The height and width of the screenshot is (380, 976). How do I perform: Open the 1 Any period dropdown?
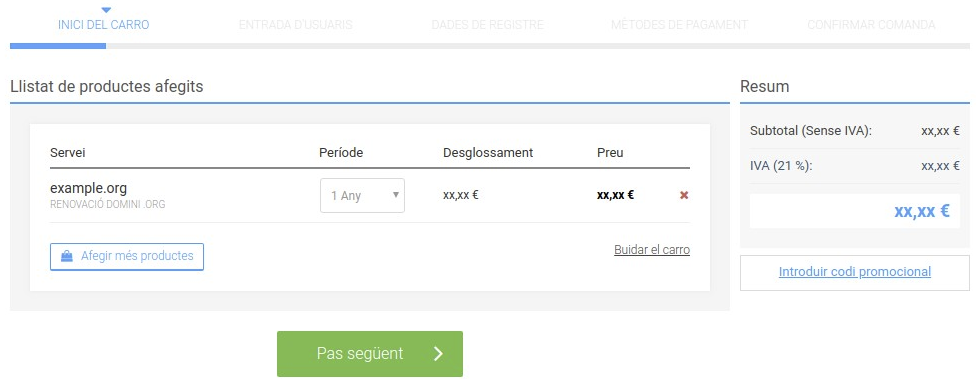(x=362, y=196)
